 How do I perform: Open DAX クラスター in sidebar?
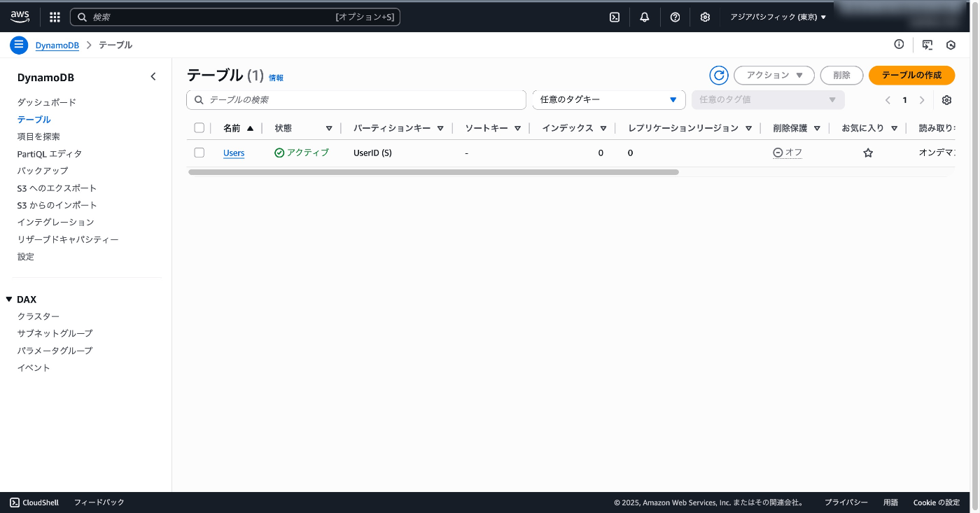coord(38,316)
